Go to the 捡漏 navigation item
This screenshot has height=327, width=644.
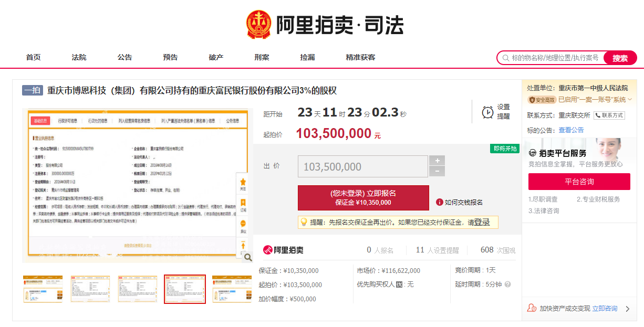tap(308, 57)
